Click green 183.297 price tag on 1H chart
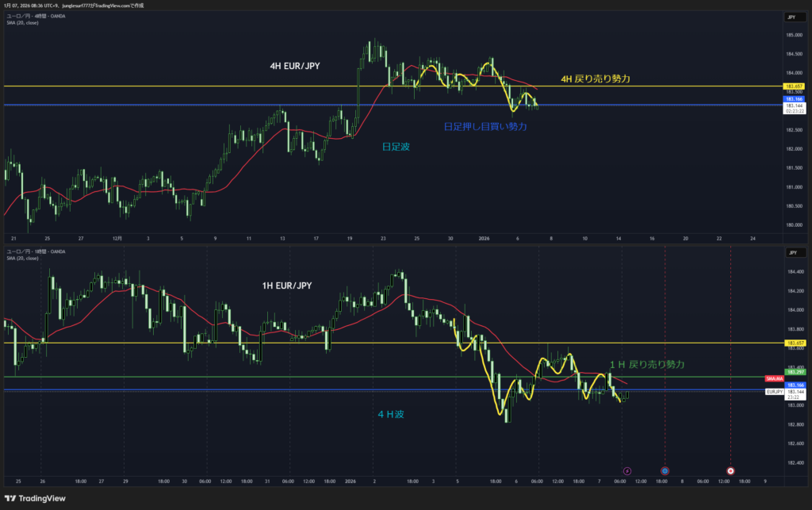The image size is (812, 510). tap(794, 371)
